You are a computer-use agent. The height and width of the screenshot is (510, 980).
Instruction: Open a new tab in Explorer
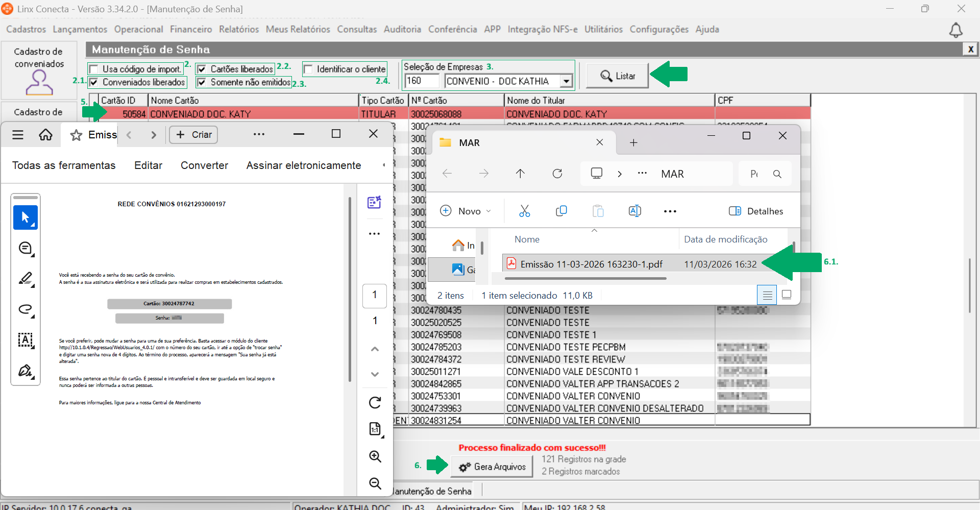pos(633,143)
